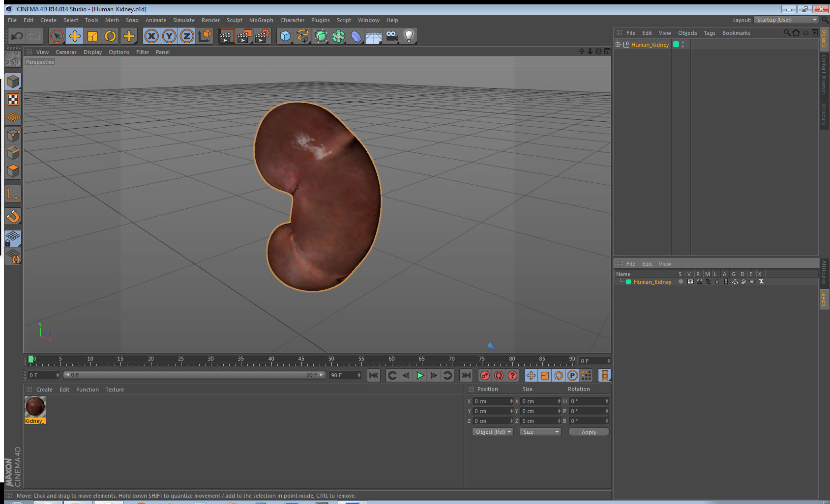Expand the Human_Kidney object tree
Image resolution: width=830 pixels, height=504 pixels.
pos(618,44)
